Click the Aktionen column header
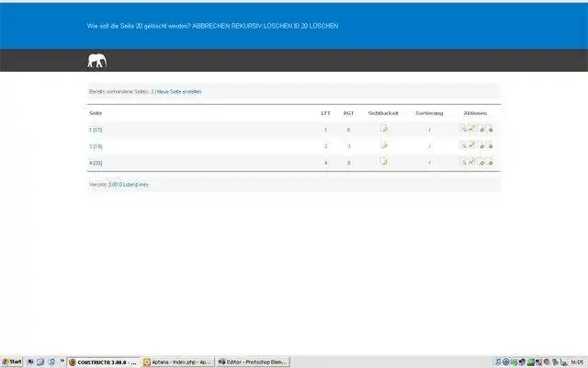588x368 pixels. click(x=476, y=113)
